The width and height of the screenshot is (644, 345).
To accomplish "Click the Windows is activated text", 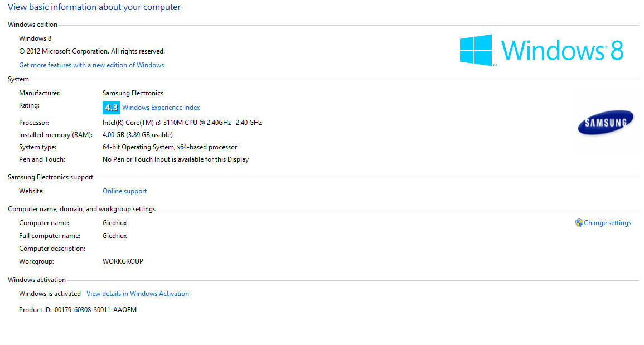I will (x=50, y=294).
